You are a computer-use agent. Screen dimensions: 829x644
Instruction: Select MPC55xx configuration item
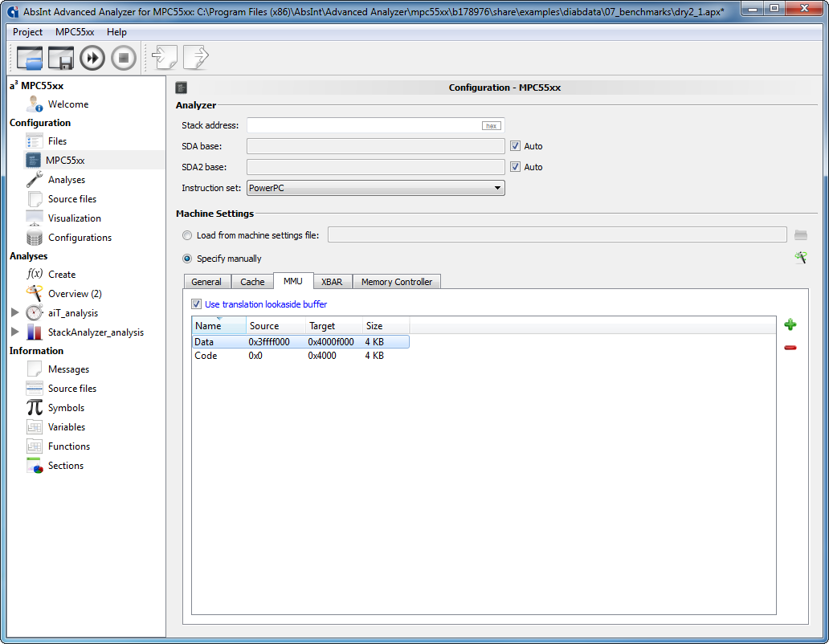(65, 160)
